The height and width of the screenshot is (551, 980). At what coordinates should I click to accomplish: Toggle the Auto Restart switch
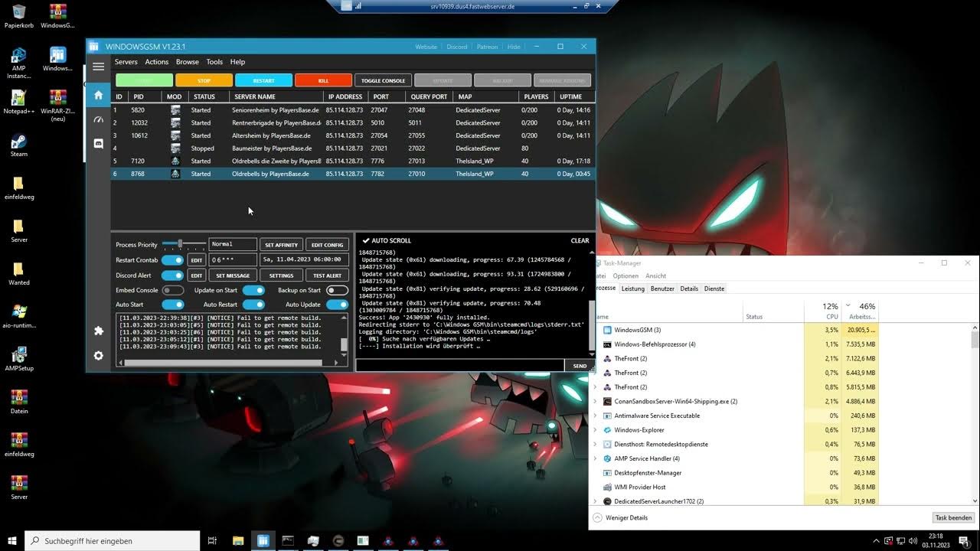coord(253,305)
